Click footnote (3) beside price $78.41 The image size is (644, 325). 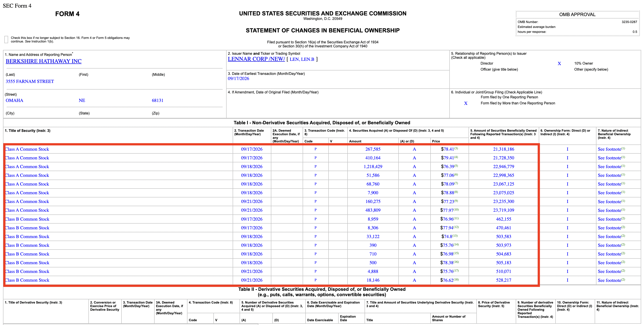(456, 148)
